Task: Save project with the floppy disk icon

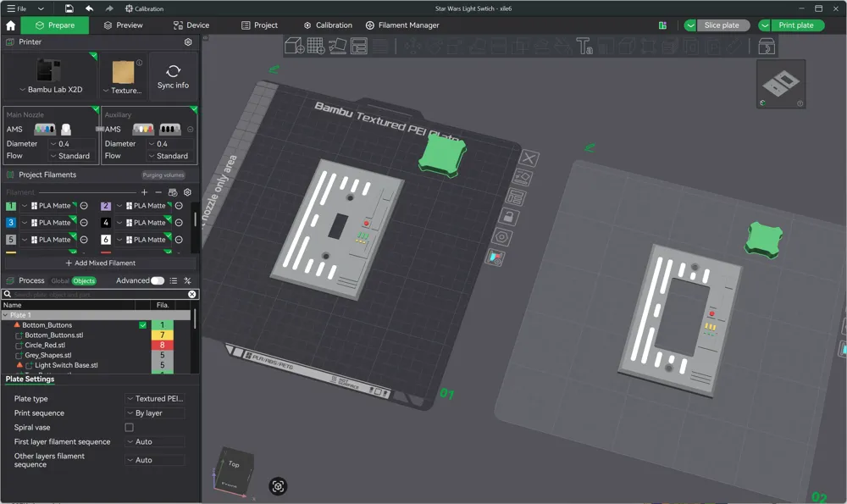Action: [x=69, y=8]
